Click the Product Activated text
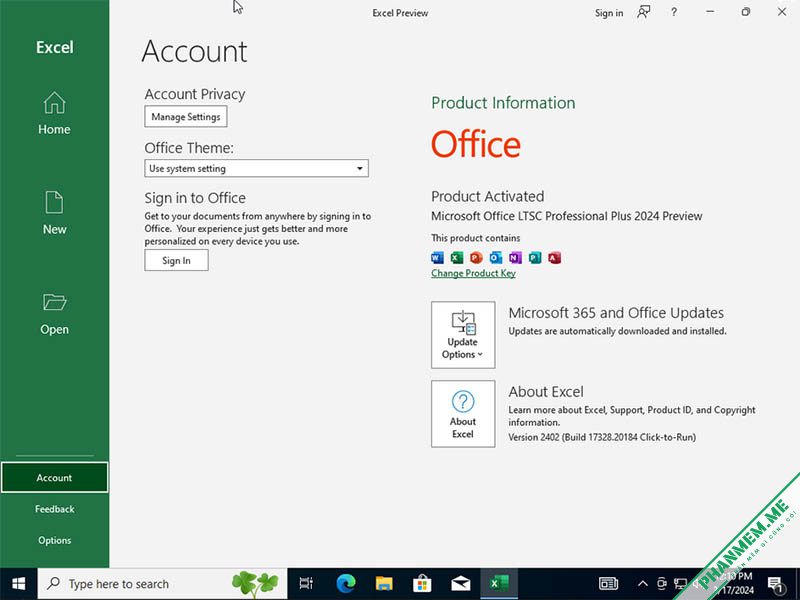This screenshot has height=600, width=800. (487, 196)
